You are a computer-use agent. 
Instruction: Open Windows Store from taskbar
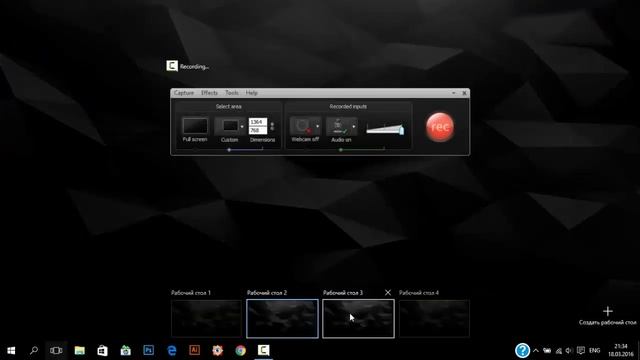pos(102,350)
